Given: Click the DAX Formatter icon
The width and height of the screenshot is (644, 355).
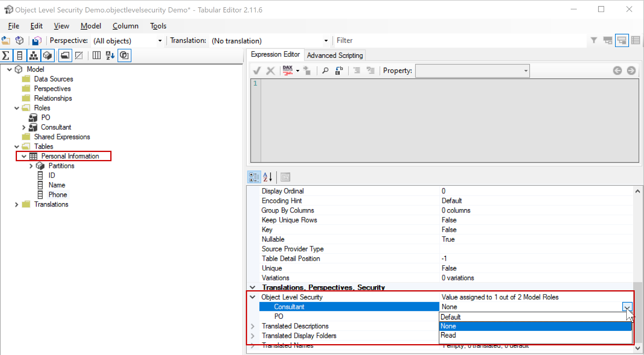Looking at the screenshot, I should pyautogui.click(x=288, y=71).
